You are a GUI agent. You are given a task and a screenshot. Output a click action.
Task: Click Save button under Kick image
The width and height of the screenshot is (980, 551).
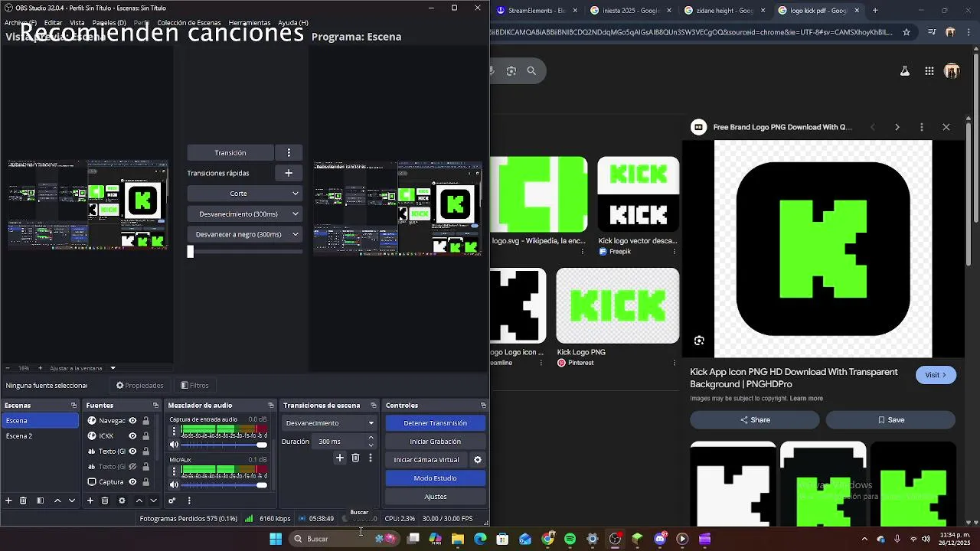(890, 420)
